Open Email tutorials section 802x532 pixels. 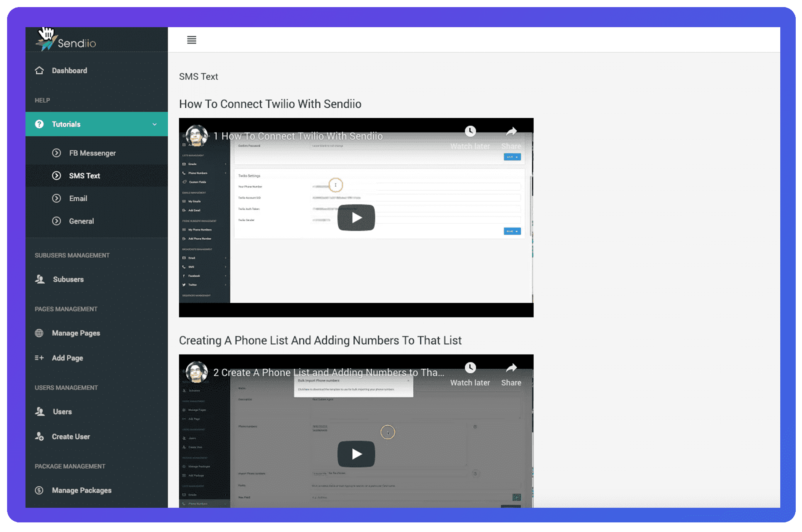78,199
